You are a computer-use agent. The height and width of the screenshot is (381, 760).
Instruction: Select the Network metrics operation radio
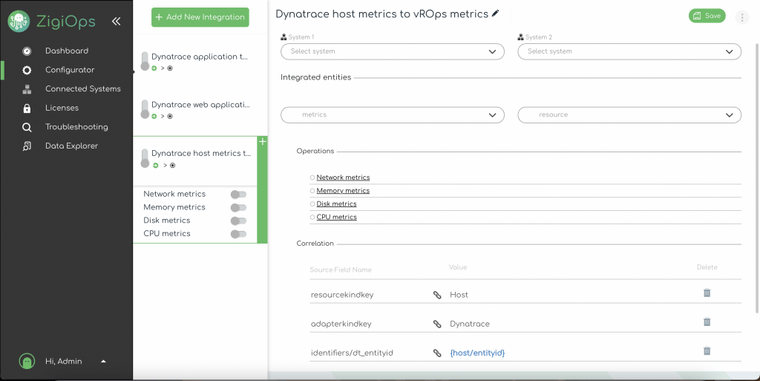coord(312,177)
